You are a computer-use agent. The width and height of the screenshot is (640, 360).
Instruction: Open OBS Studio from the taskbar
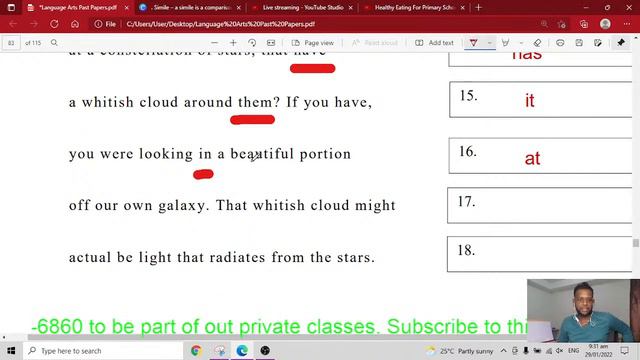(x=265, y=351)
